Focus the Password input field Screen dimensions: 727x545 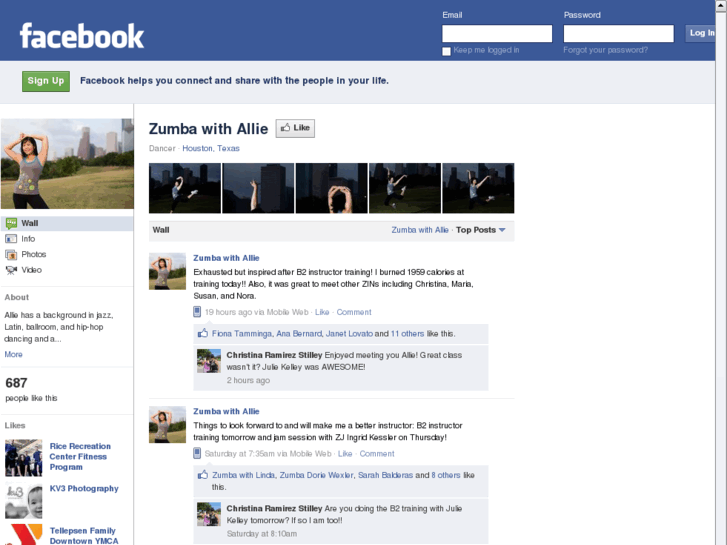click(x=619, y=33)
